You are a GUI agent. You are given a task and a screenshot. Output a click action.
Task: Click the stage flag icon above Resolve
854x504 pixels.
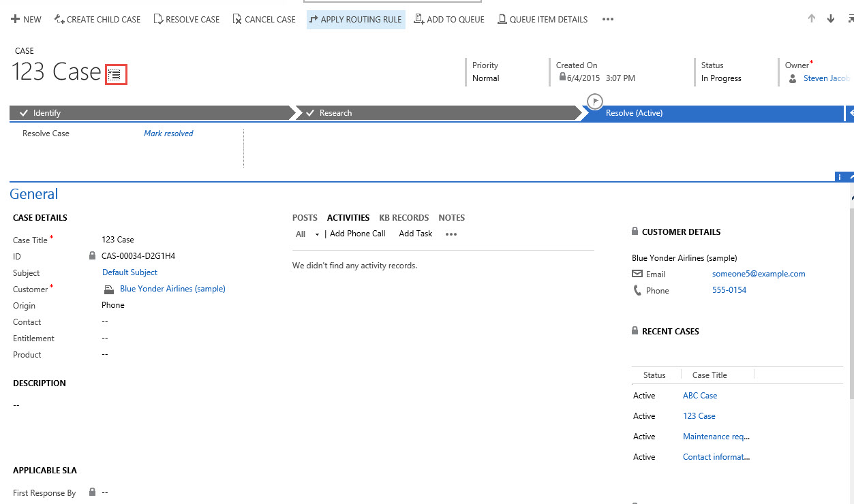[595, 101]
